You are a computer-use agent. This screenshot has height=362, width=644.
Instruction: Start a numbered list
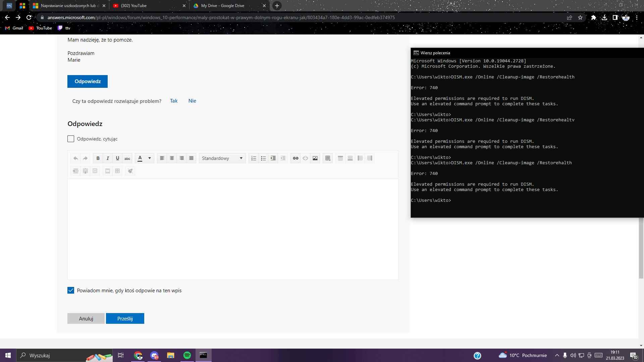[x=254, y=158]
